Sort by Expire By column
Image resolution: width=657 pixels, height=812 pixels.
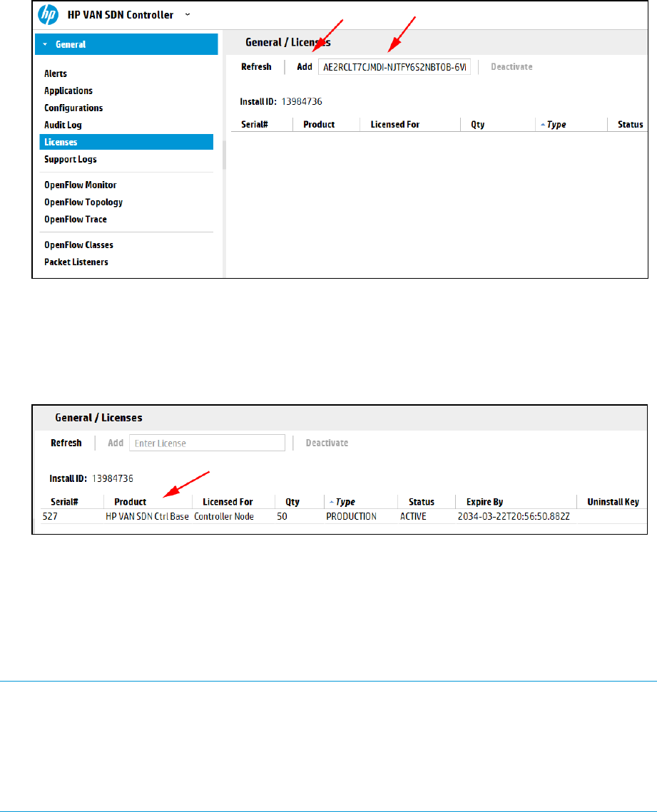484,502
